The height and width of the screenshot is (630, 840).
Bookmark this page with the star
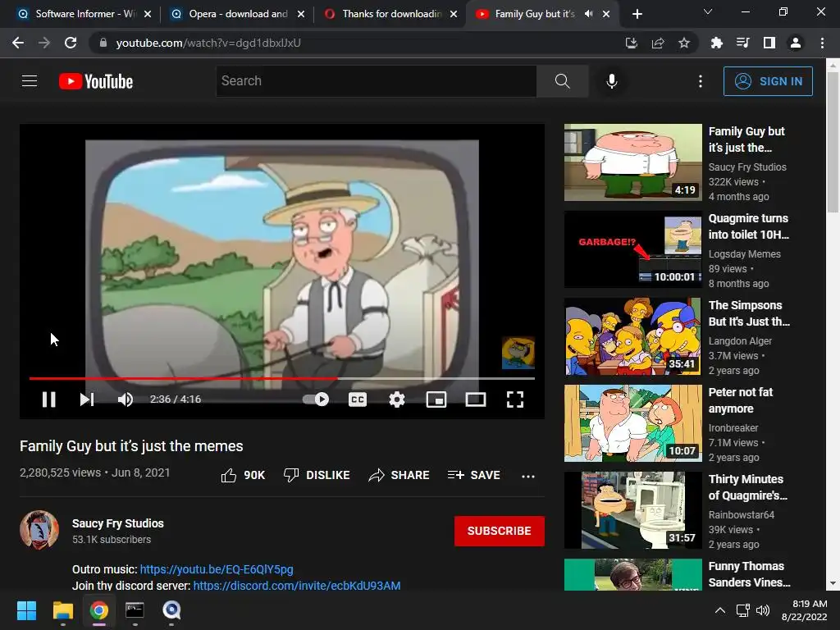tap(683, 43)
